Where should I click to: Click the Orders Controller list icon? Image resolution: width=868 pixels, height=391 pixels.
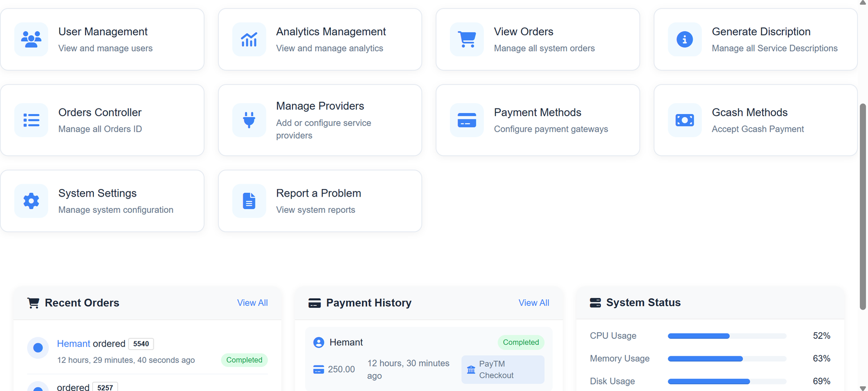pyautogui.click(x=31, y=120)
